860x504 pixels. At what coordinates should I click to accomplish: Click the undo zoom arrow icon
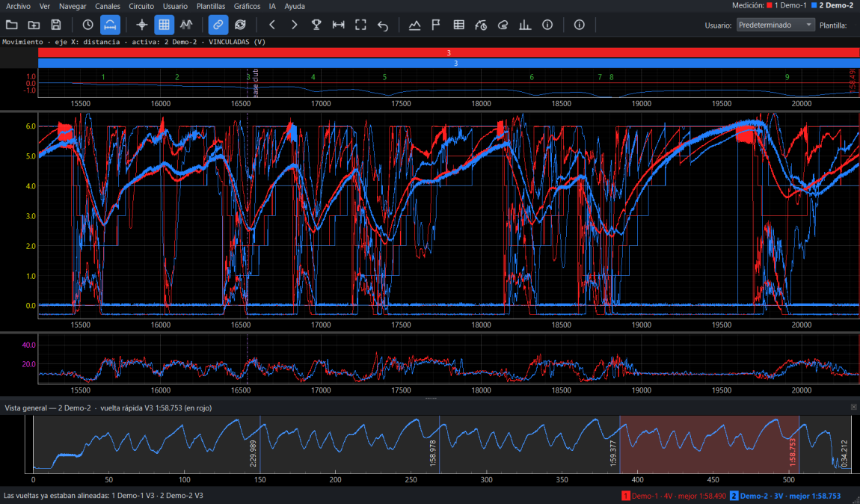click(x=383, y=25)
